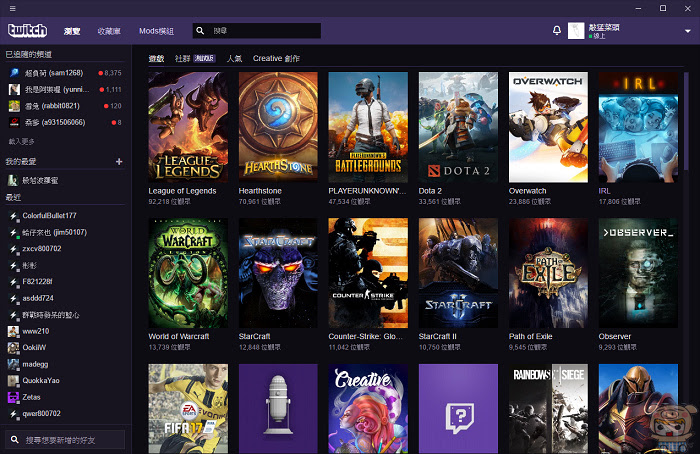Open the question mark category tile
Screen dimensions: 700x454
(x=458, y=408)
